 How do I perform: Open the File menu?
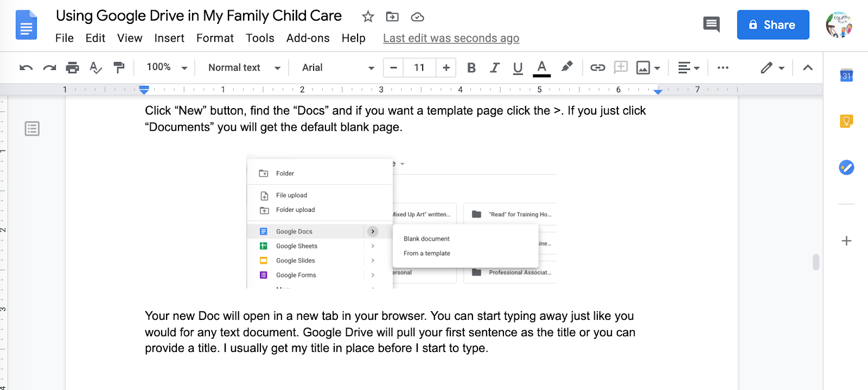point(65,38)
